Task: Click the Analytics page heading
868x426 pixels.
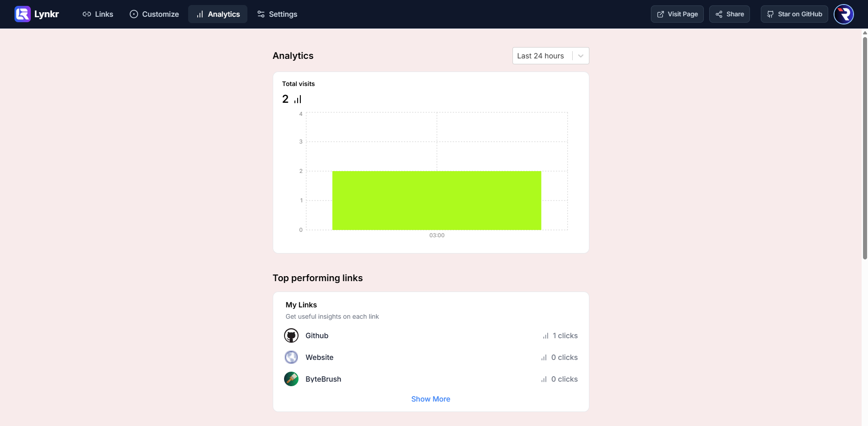Action: (293, 56)
